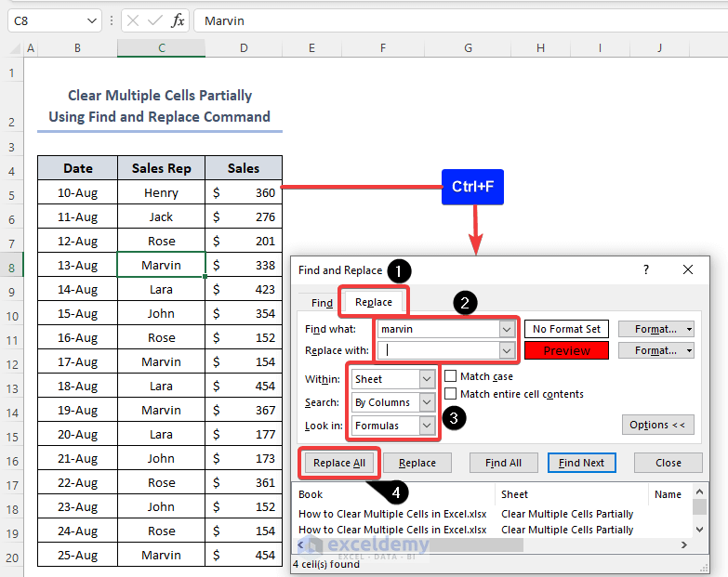Open the Within dropdown set to Sheet
This screenshot has height=577, width=728.
[426, 379]
